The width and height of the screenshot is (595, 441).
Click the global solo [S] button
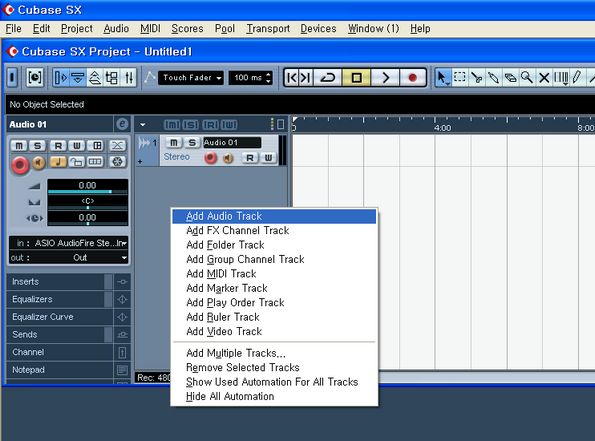pyautogui.click(x=190, y=124)
